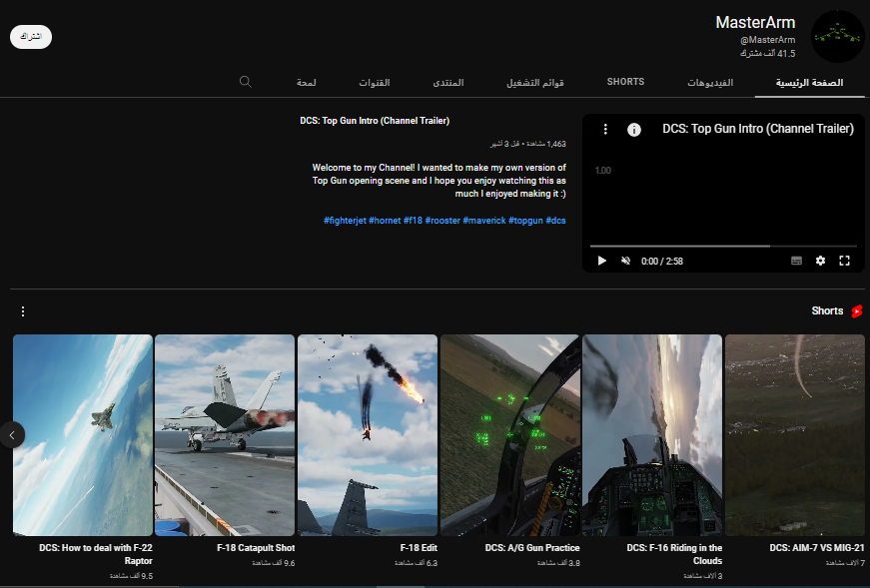Click the اشتراك subscribe button

31,37
